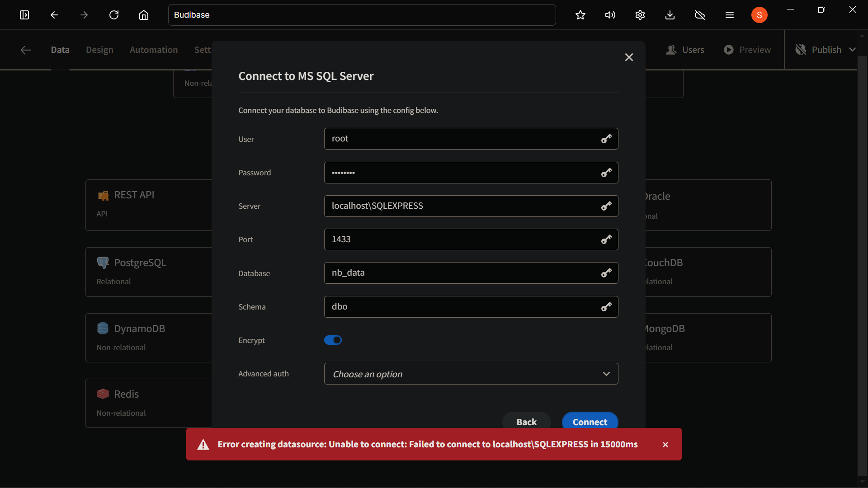Viewport: 868px width, 488px height.
Task: Click the key icon in Schema field
Action: click(606, 307)
